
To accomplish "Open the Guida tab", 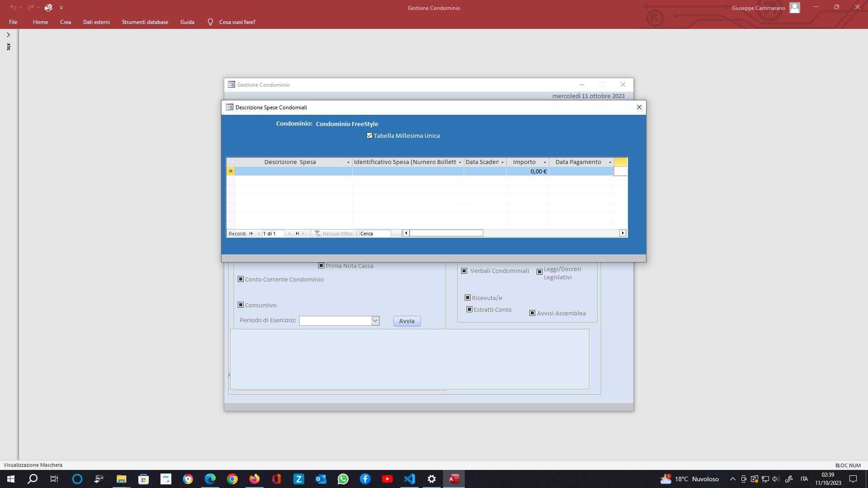I will (x=187, y=22).
